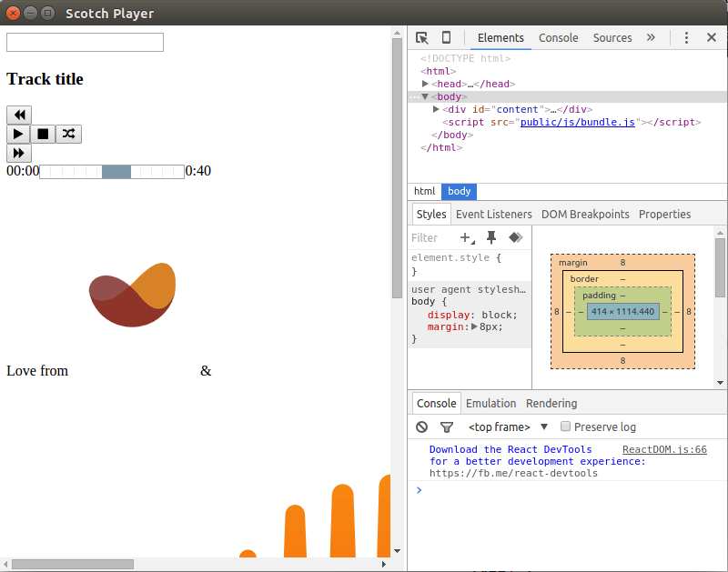Activate the element inspector tool
Viewport: 728px width, 572px height.
(x=422, y=37)
